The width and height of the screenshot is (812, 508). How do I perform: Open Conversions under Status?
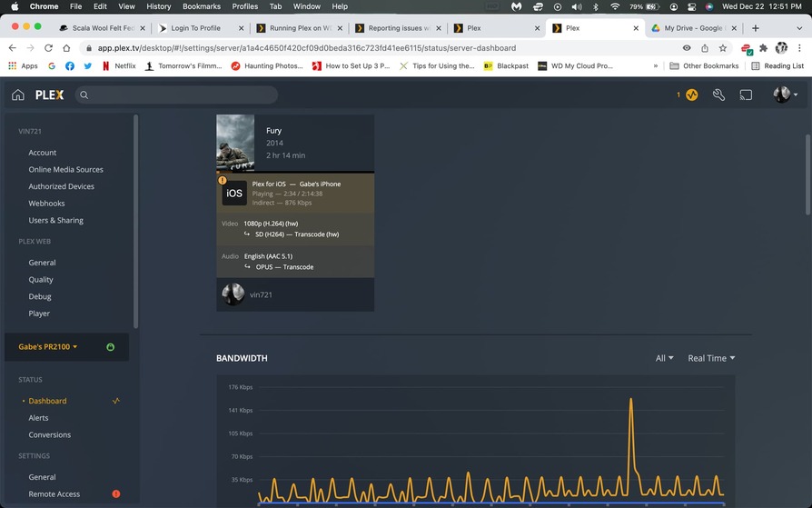click(50, 435)
